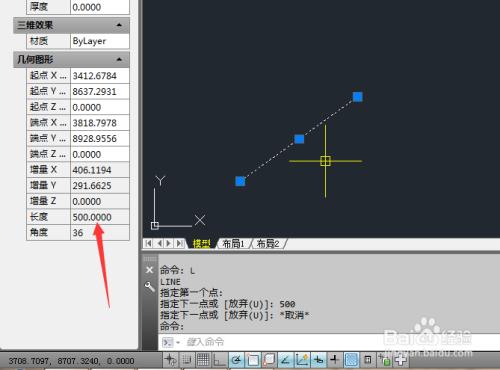Click the 厚度 value 0.0000
The image size is (500, 370).
click(100, 7)
